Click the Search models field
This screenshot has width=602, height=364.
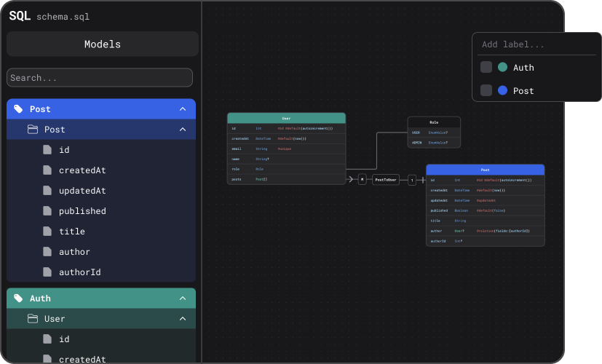(x=100, y=78)
